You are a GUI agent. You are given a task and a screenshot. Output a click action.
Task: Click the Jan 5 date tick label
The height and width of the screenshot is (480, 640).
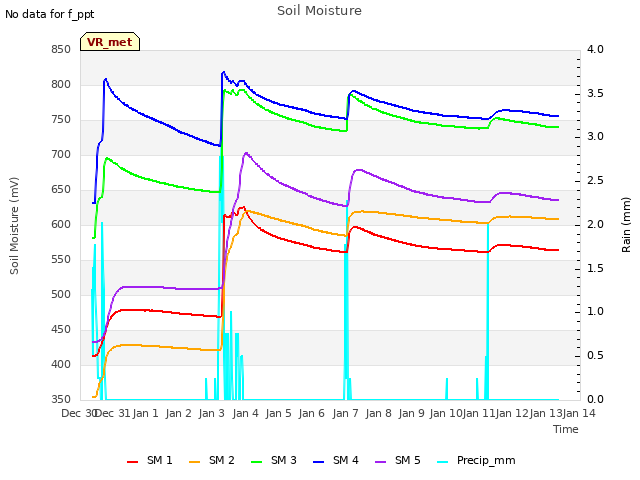[279, 413]
